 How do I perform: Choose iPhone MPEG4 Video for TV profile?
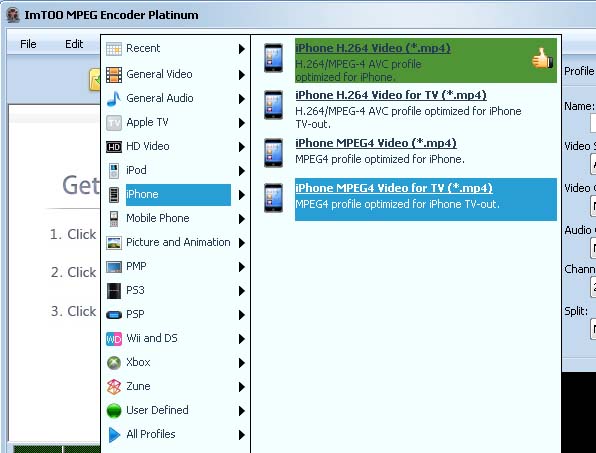point(426,199)
